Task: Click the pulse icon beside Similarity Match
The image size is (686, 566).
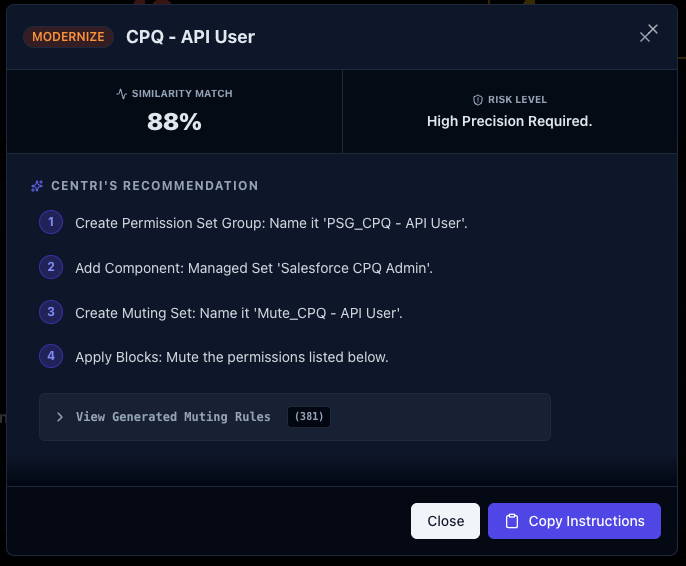Action: [122, 94]
